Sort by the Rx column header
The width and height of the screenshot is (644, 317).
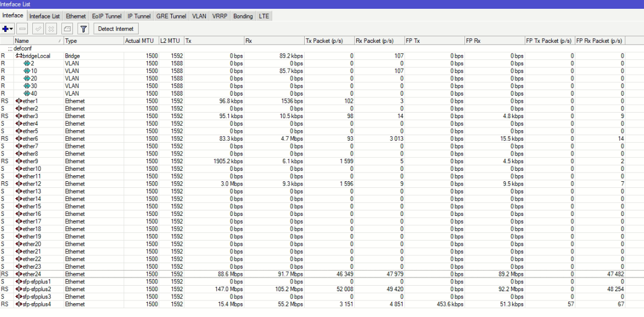[275, 41]
